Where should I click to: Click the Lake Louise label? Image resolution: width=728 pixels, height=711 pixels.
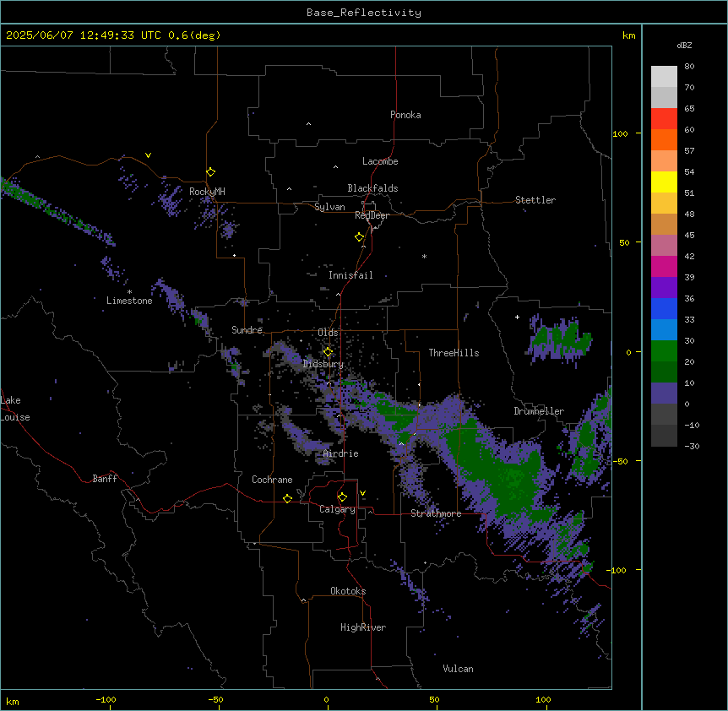coord(15,409)
